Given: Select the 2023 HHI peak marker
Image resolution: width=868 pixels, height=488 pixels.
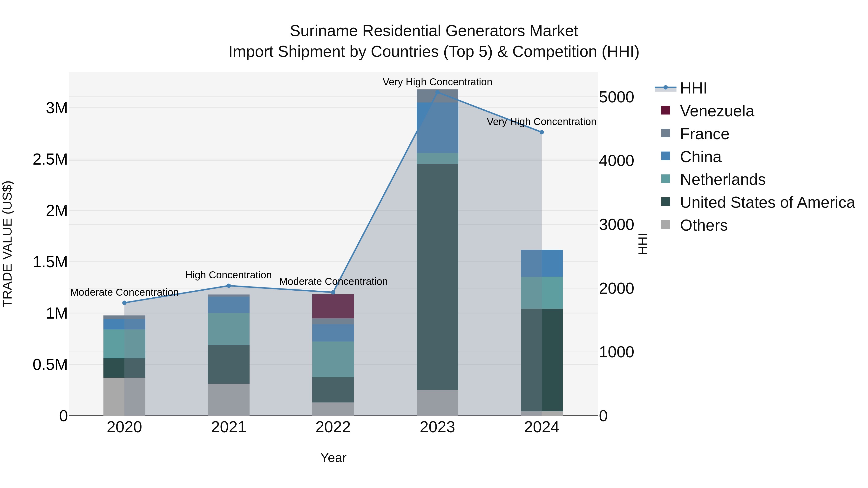Looking at the screenshot, I should coord(437,92).
